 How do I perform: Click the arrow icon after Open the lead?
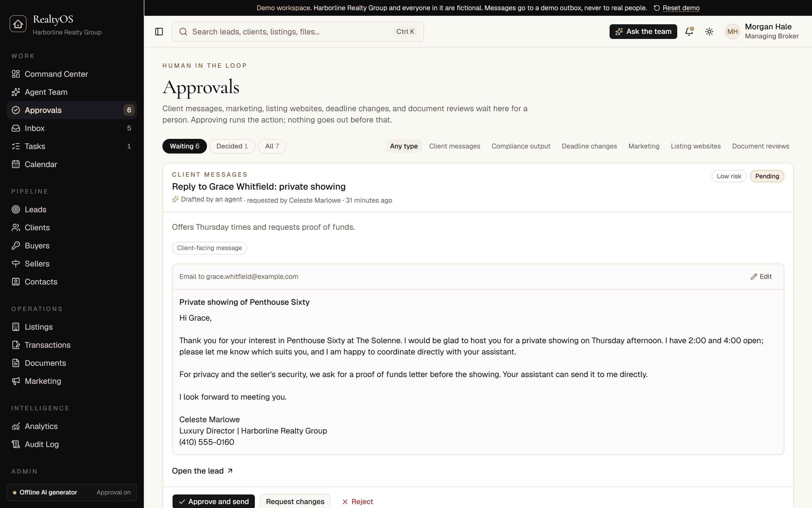pos(230,471)
